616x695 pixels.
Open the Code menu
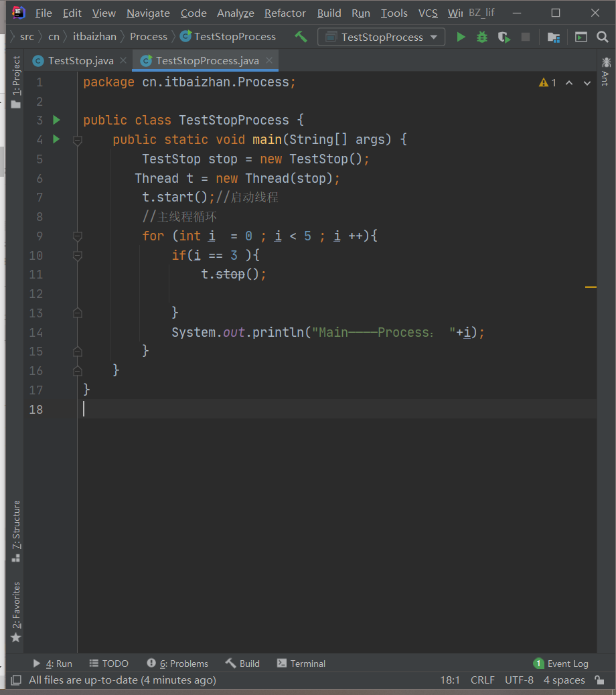pyautogui.click(x=194, y=13)
